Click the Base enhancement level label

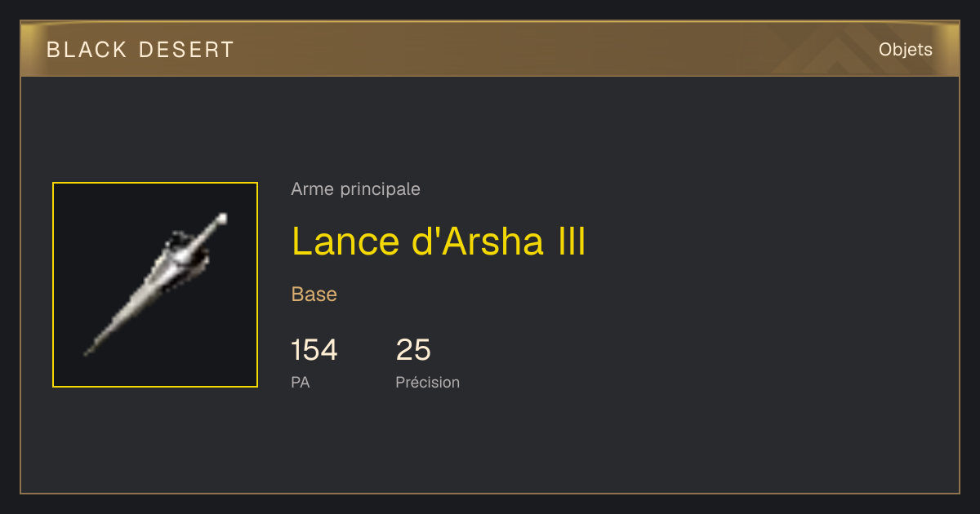pyautogui.click(x=314, y=295)
